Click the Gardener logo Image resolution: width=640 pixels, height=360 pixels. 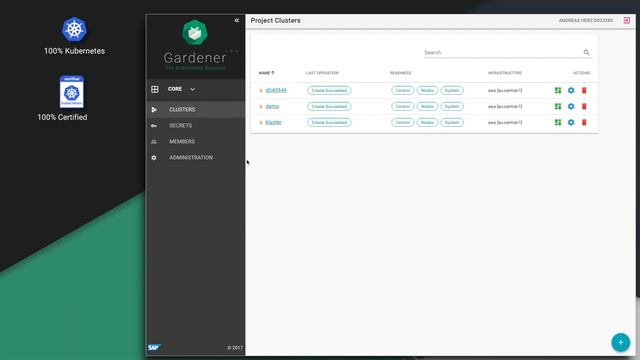tap(195, 33)
